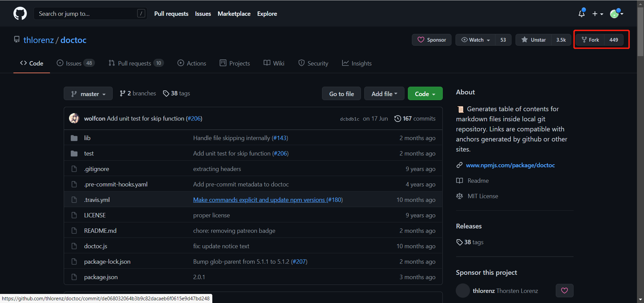View the 167 commits history
644x303 pixels.
click(x=415, y=119)
